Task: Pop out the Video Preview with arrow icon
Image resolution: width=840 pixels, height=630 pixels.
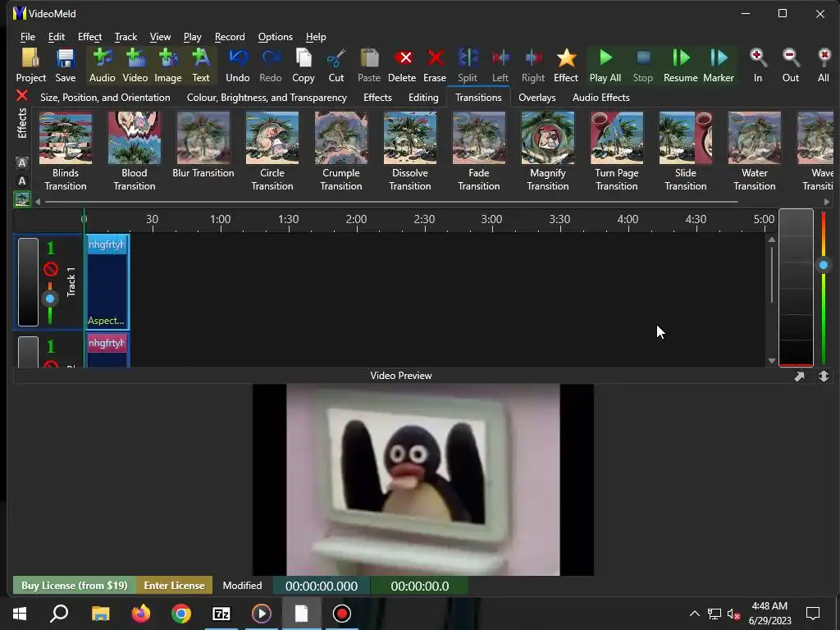Action: coord(799,376)
